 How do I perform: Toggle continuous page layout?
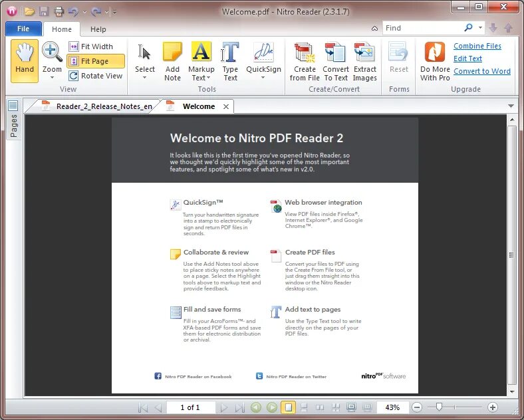coord(304,407)
